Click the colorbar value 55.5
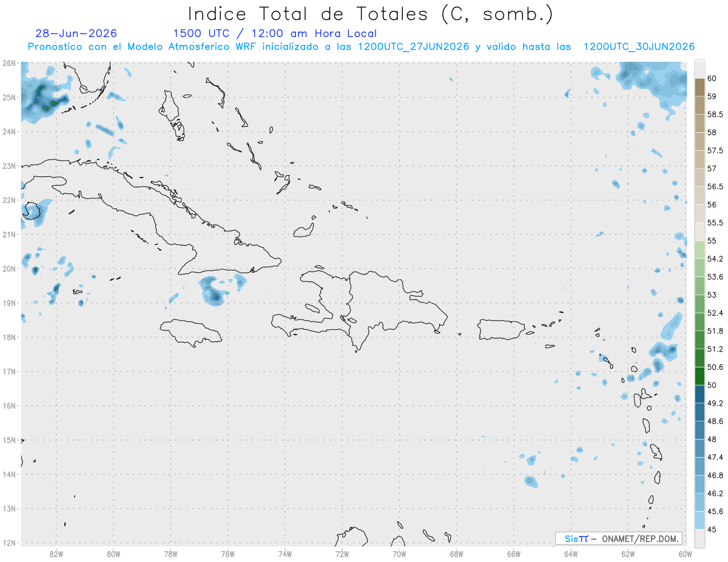This screenshot has width=728, height=562. [715, 222]
